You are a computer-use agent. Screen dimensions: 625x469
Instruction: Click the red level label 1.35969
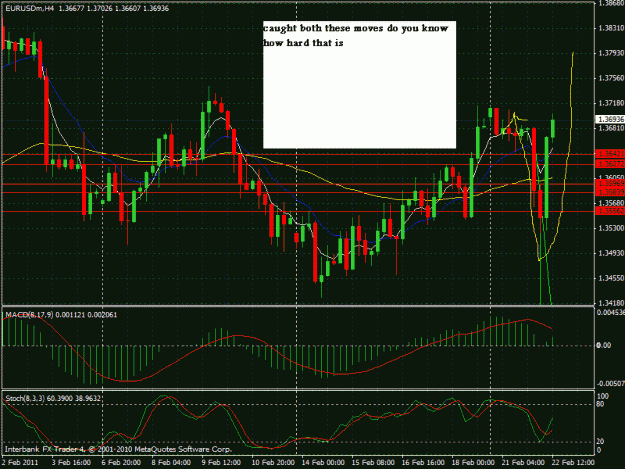[610, 183]
